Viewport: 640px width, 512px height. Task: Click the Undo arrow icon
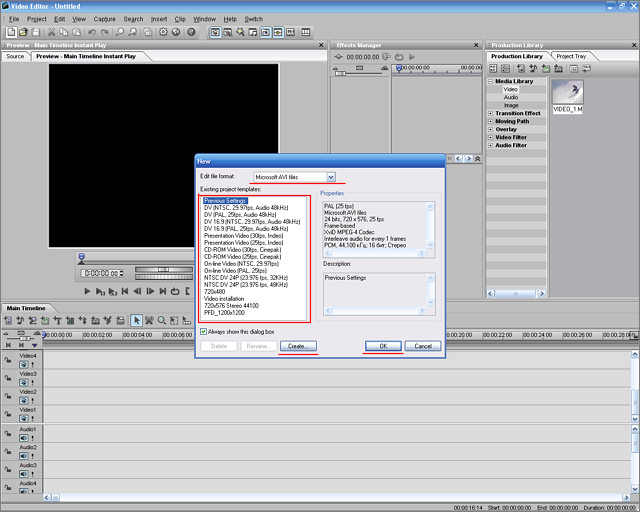point(92,32)
